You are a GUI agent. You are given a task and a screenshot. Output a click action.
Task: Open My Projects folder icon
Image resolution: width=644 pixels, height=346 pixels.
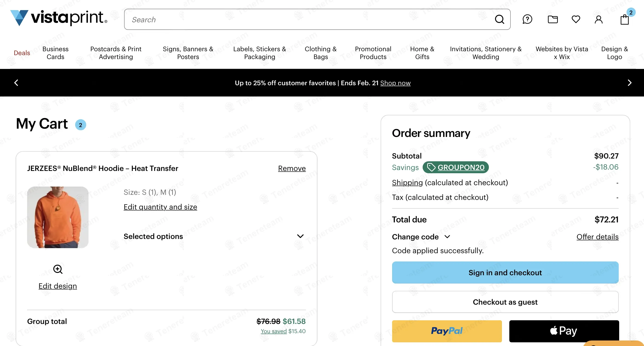coord(553,19)
